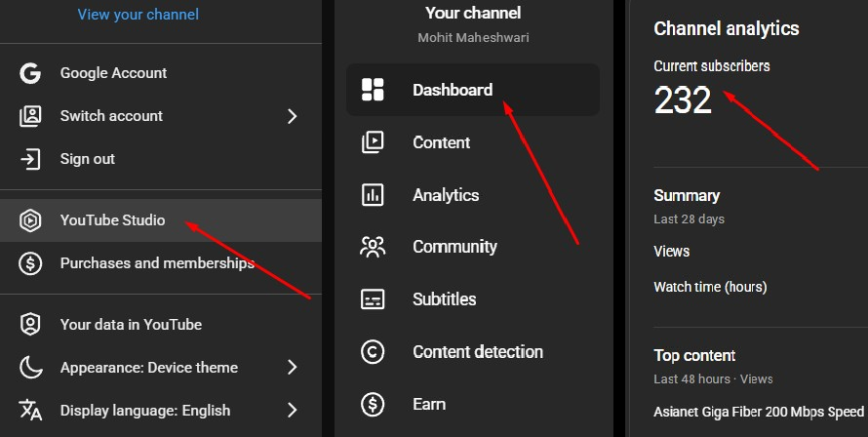Click the Subtitles caption icon
The image size is (868, 437).
pyautogui.click(x=373, y=299)
